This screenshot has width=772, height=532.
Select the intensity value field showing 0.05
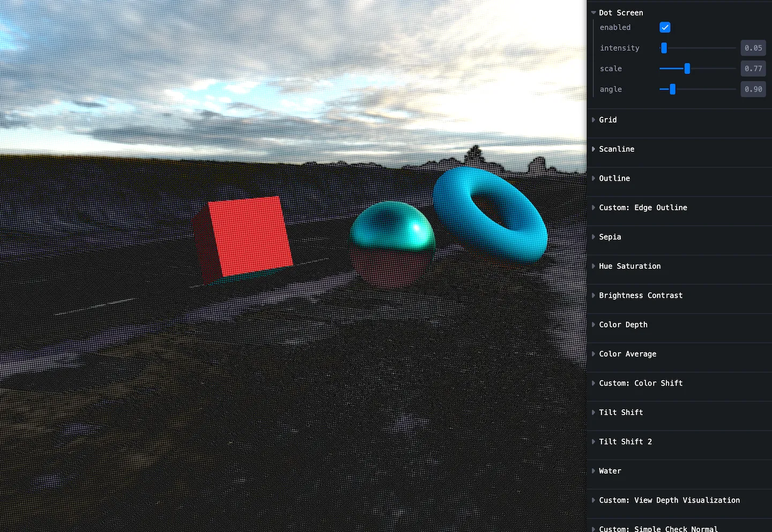click(753, 48)
